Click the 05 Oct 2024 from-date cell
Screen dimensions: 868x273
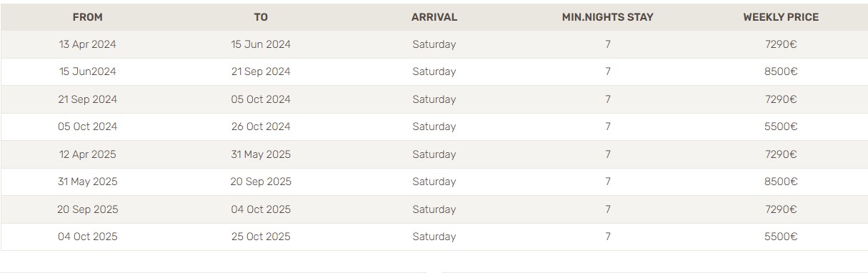pyautogui.click(x=87, y=126)
